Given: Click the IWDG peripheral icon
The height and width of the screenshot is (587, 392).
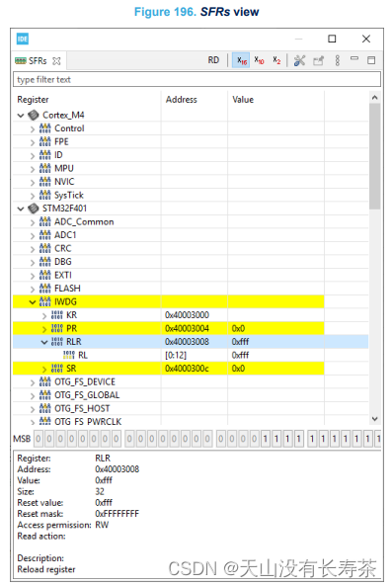Looking at the screenshot, I should tap(44, 301).
